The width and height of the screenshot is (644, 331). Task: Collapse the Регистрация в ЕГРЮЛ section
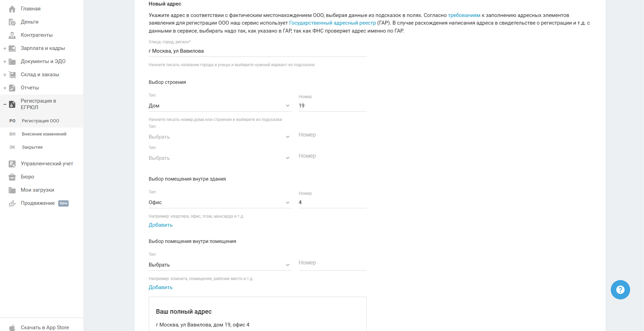click(x=5, y=104)
